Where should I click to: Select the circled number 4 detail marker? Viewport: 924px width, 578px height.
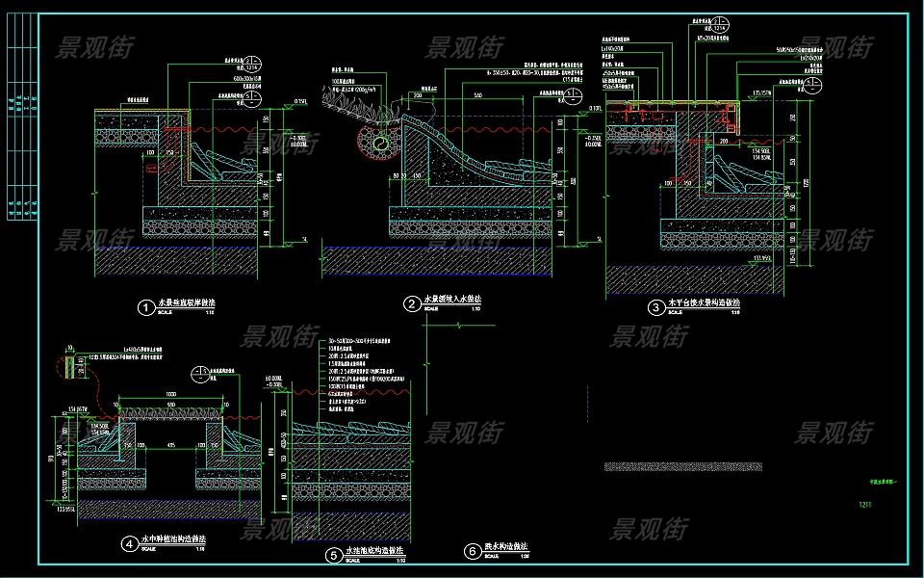tap(128, 544)
